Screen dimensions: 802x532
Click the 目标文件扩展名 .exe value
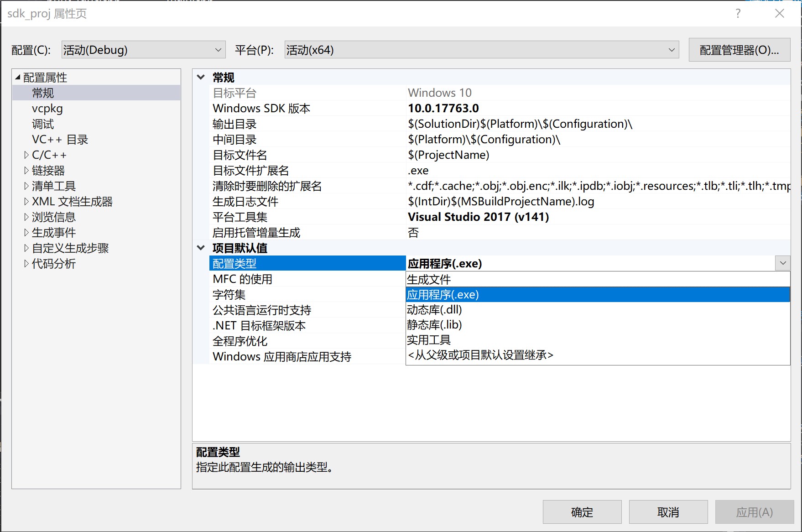tap(418, 171)
